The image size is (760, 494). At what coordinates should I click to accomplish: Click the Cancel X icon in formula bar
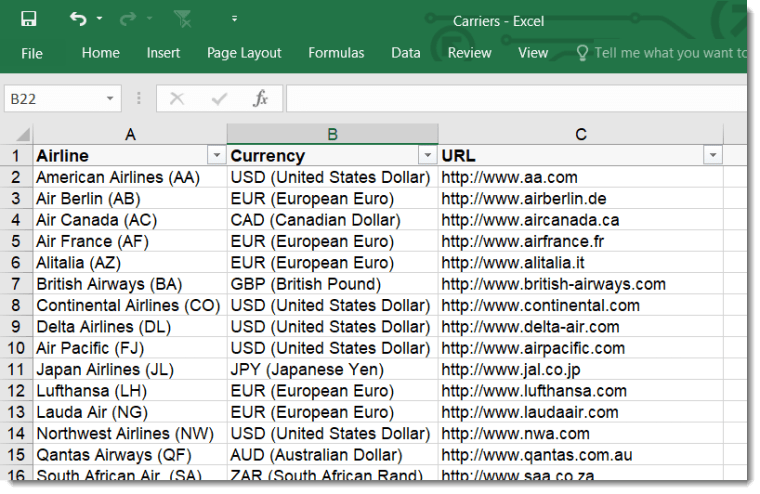(177, 99)
